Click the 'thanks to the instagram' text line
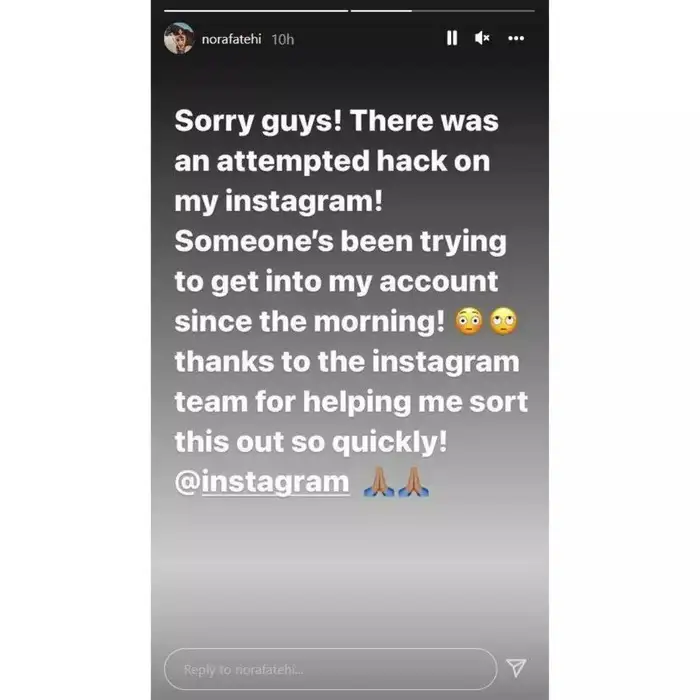This screenshot has height=700, width=700. click(x=347, y=362)
